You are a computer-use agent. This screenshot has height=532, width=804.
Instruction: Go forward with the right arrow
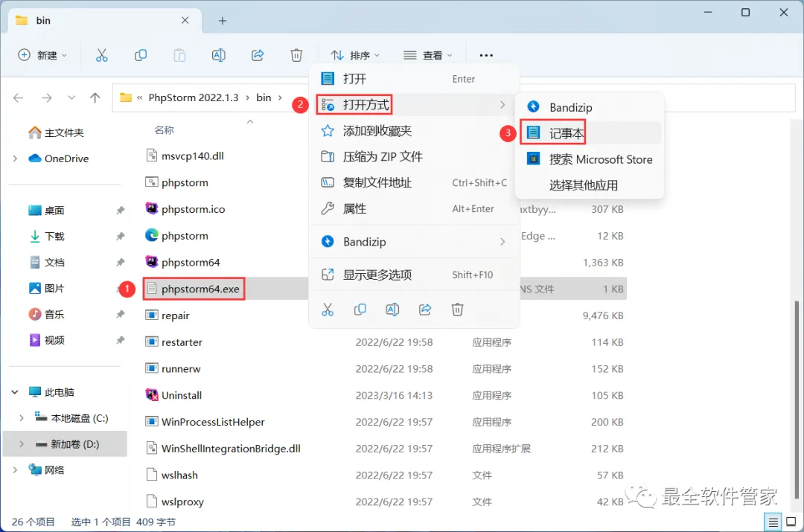point(47,97)
